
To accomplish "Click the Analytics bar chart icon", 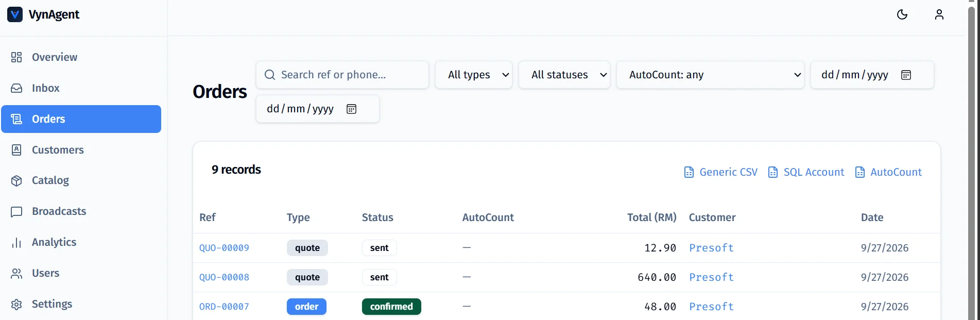I will click(x=16, y=242).
